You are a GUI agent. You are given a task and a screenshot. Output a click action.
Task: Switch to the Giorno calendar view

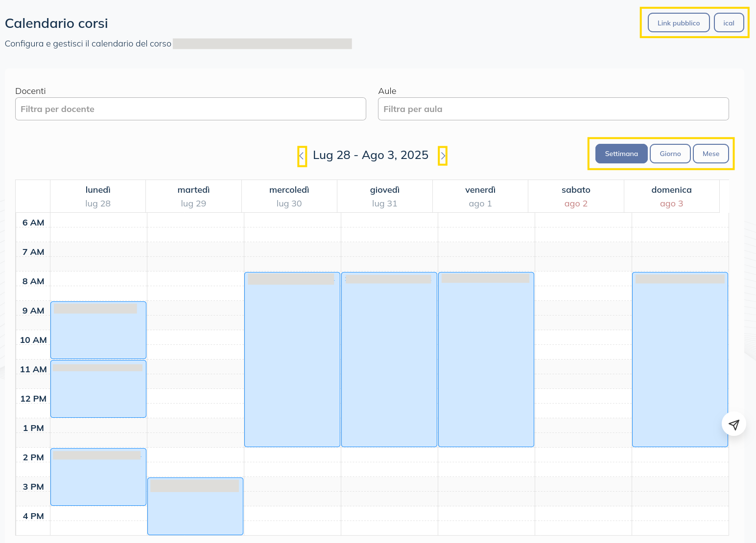point(670,154)
